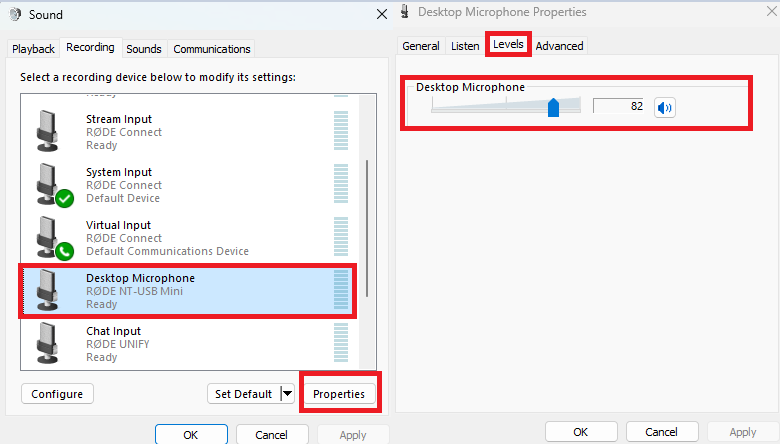Click the Sound dialog speaker icon
This screenshot has height=444, width=780.
(x=15, y=14)
